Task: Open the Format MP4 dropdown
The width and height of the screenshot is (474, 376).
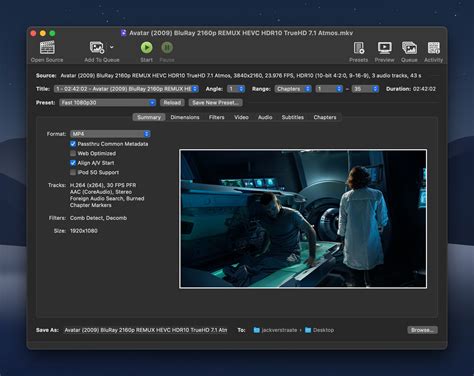Action: [x=110, y=134]
